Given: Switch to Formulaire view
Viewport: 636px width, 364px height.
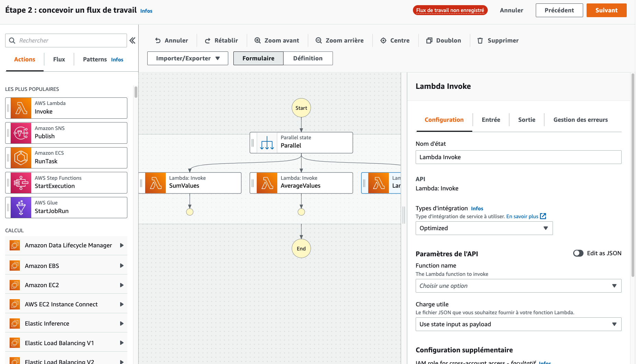Looking at the screenshot, I should pyautogui.click(x=258, y=58).
